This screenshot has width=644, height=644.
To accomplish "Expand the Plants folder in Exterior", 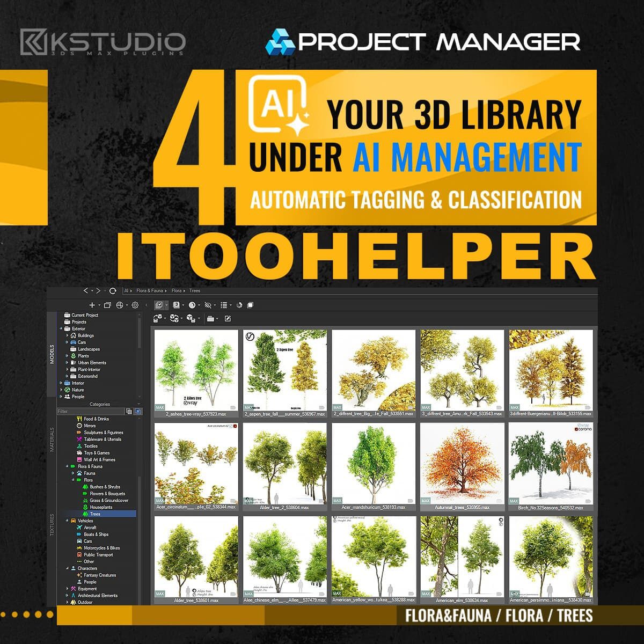I will click(x=68, y=356).
